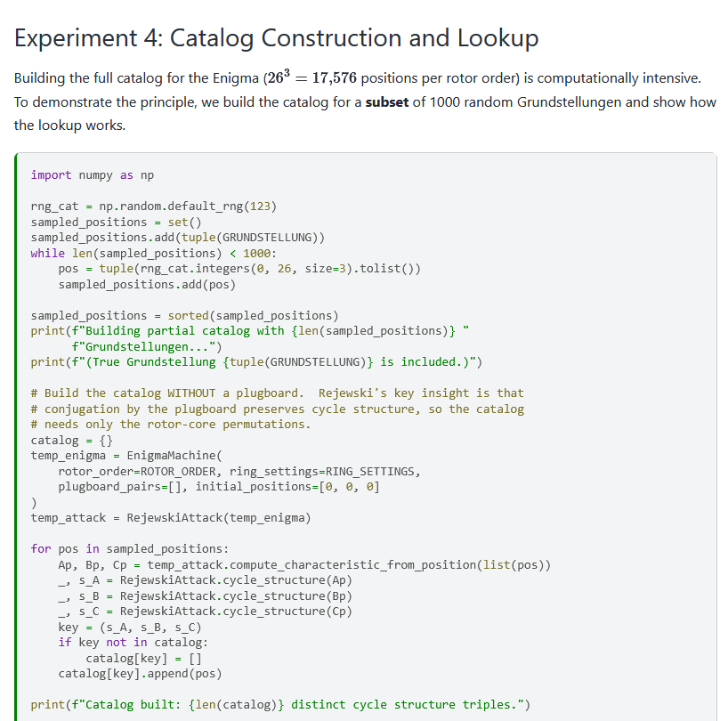This screenshot has width=728, height=721.
Task: Click the line 'sampled_positions.add(pos)'
Action: (x=147, y=284)
